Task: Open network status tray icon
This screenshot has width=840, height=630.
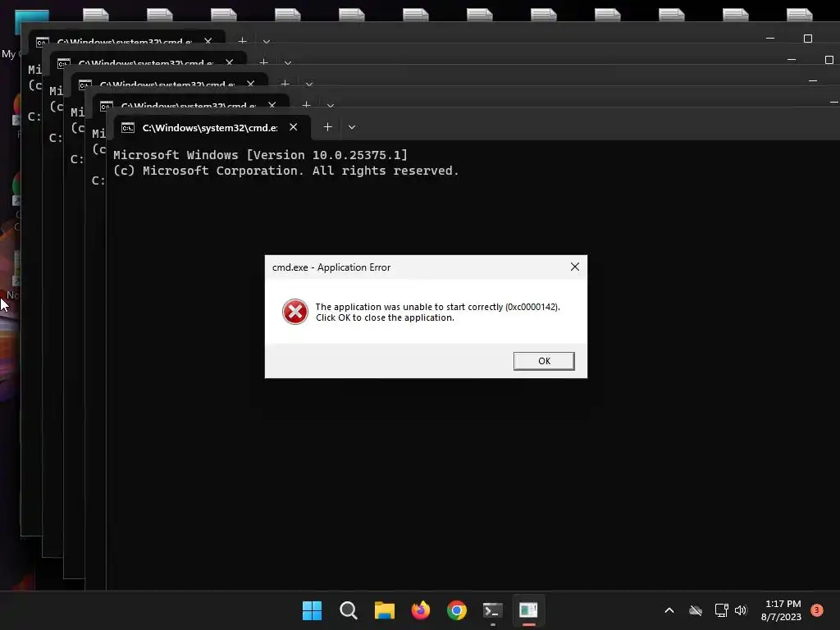Action: [x=721, y=610]
